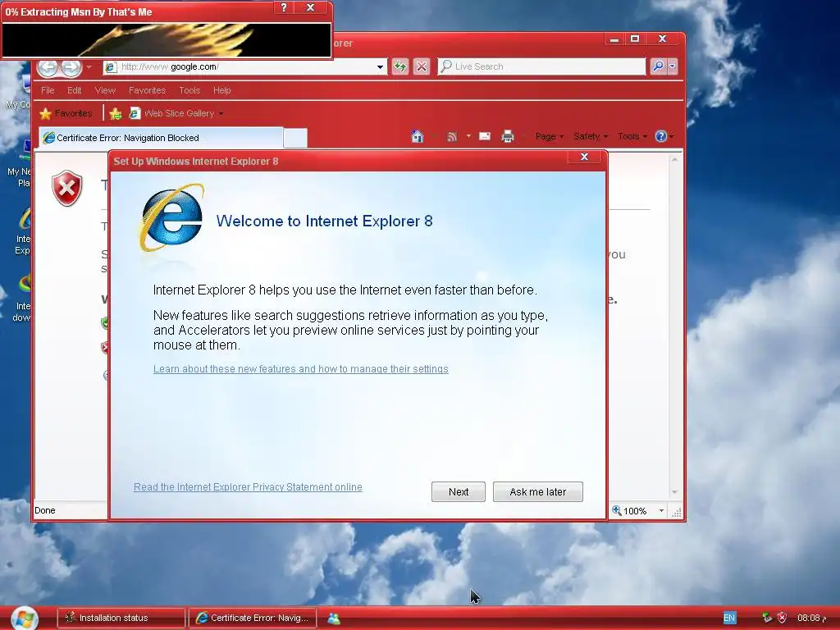The width and height of the screenshot is (840, 630).
Task: Click the Messenger people icon in taskbar
Action: 334,619
